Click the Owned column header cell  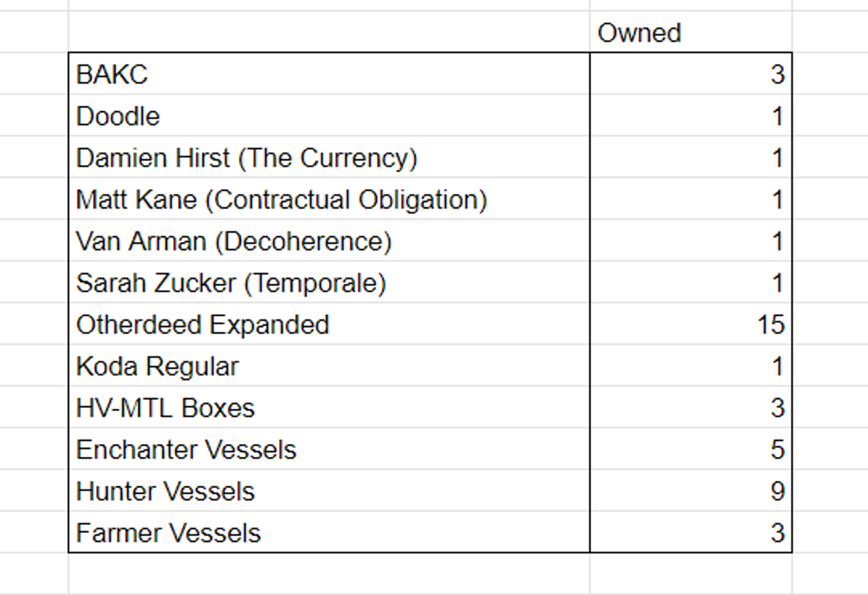point(639,33)
